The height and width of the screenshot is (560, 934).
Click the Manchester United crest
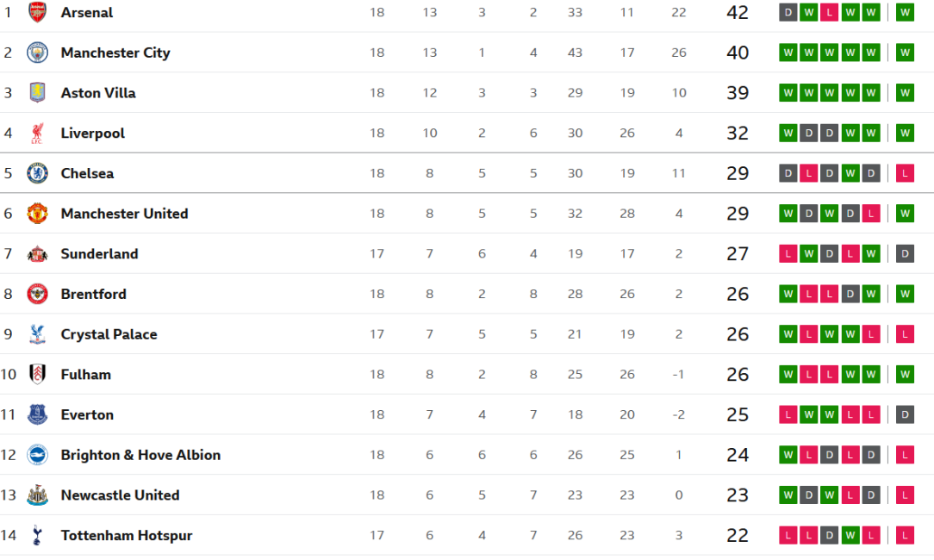(38, 214)
